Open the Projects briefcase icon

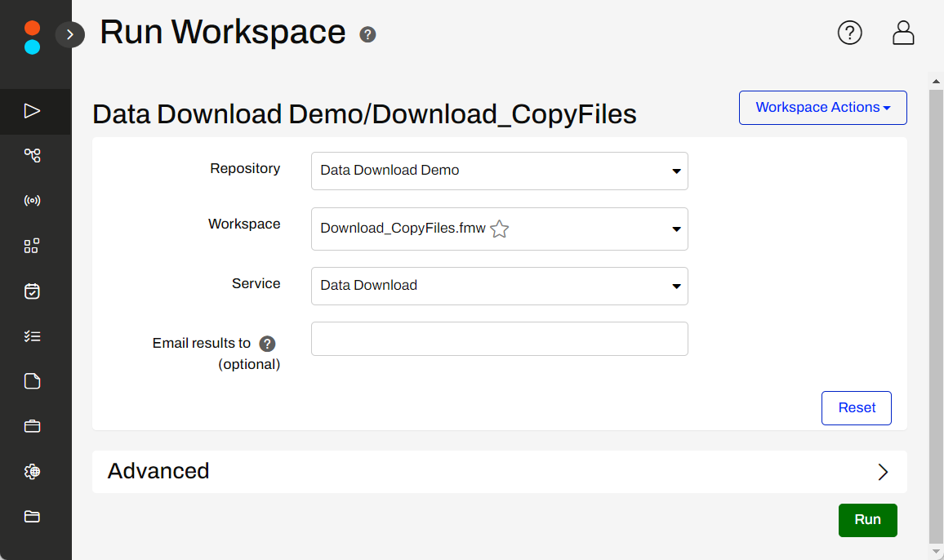(32, 425)
